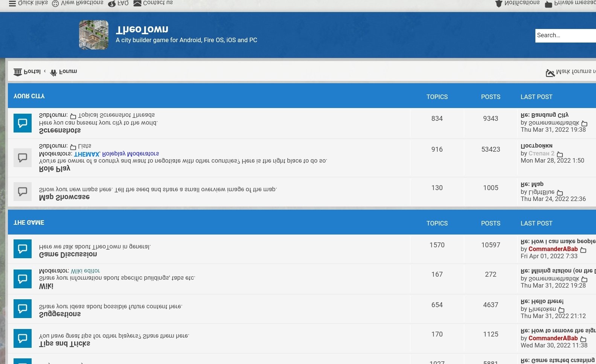Open last post titled Постройки
Image resolution: width=596 pixels, height=364 pixels.
[537, 146]
